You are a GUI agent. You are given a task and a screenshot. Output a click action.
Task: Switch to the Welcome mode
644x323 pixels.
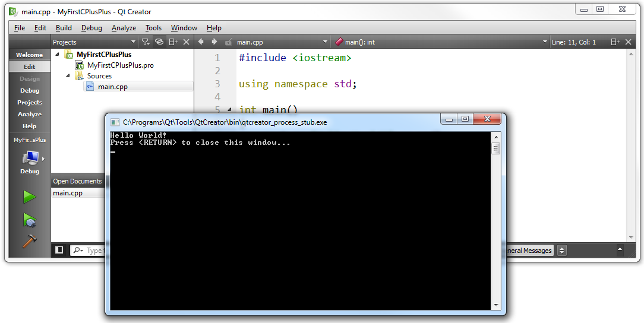[x=29, y=55]
